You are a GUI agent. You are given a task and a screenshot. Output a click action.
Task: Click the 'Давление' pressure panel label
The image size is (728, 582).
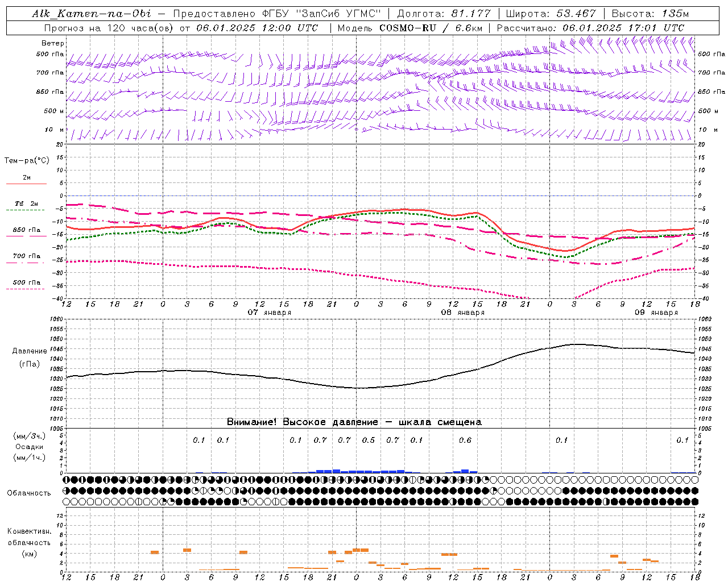point(30,351)
